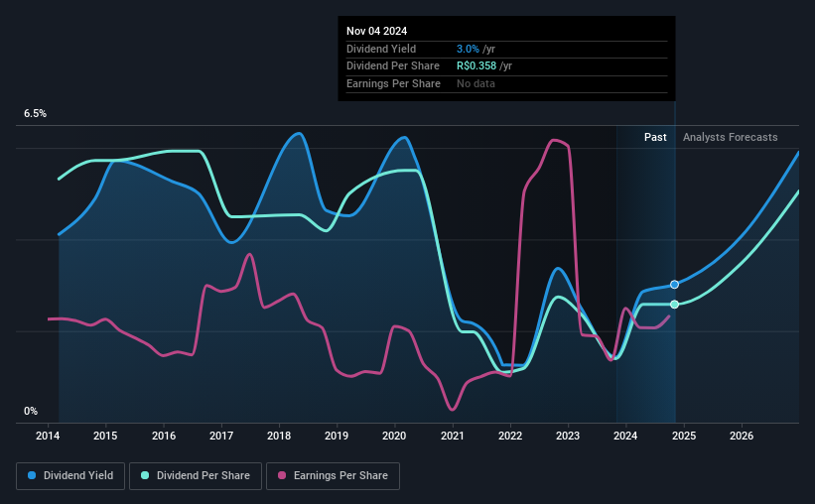Click the 2018 x-axis label
The width and height of the screenshot is (815, 504).
pos(279,436)
